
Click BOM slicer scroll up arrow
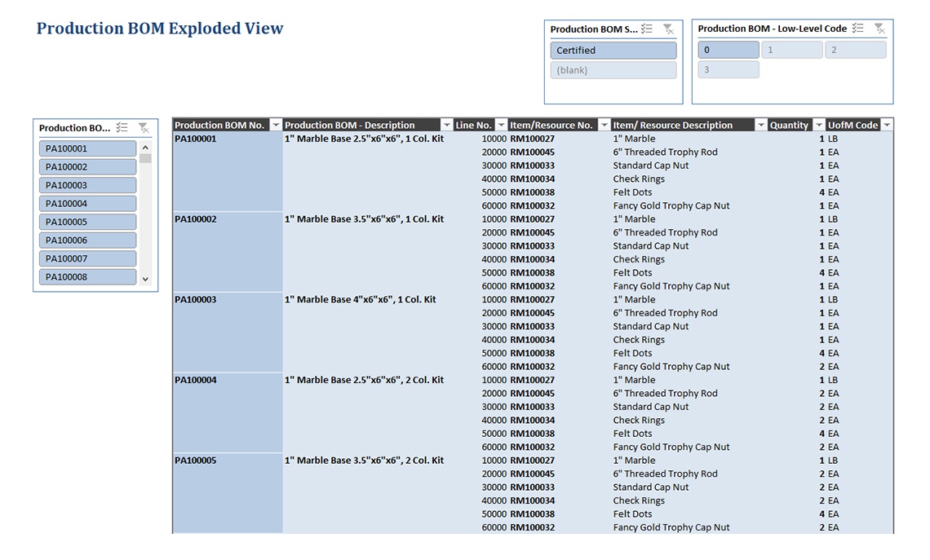(145, 147)
